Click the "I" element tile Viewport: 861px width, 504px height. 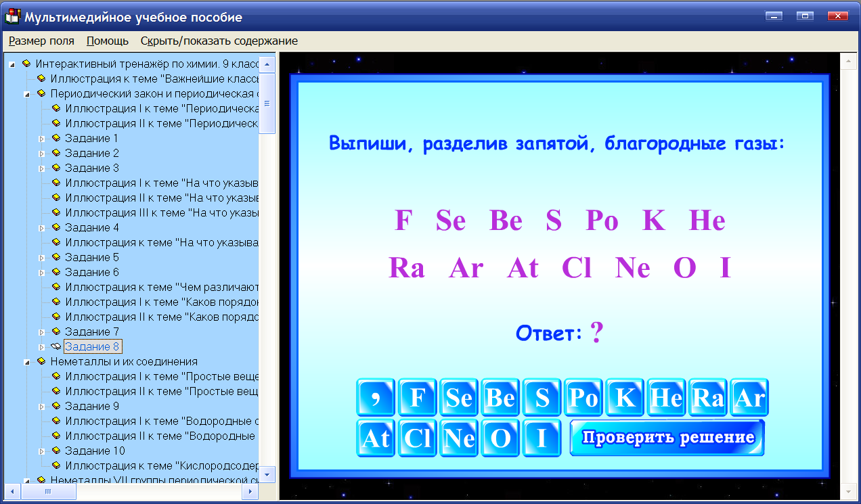tap(542, 438)
